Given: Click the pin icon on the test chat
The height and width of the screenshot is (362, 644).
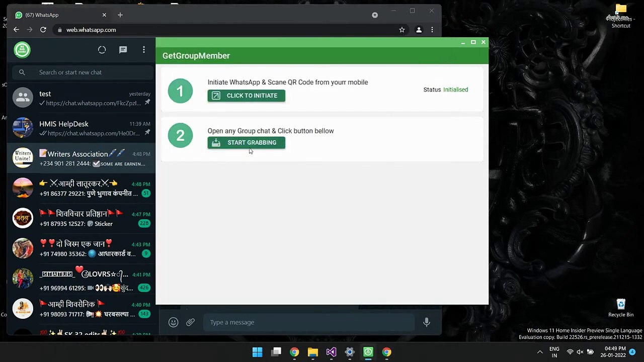Looking at the screenshot, I should (x=147, y=103).
